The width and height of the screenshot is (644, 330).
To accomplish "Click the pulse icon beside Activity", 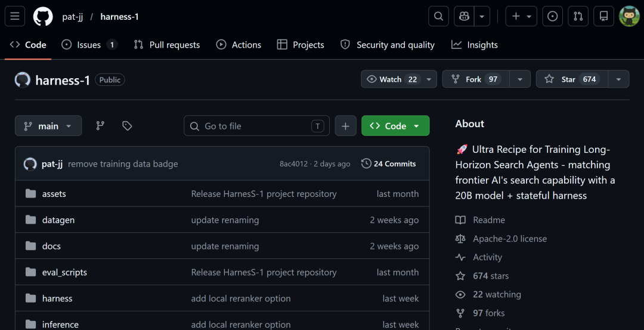I will click(x=460, y=257).
